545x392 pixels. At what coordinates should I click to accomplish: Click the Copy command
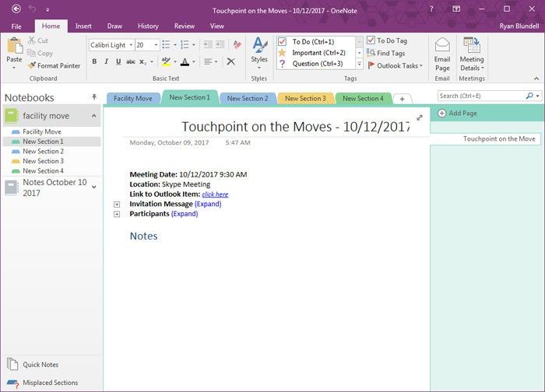point(40,53)
